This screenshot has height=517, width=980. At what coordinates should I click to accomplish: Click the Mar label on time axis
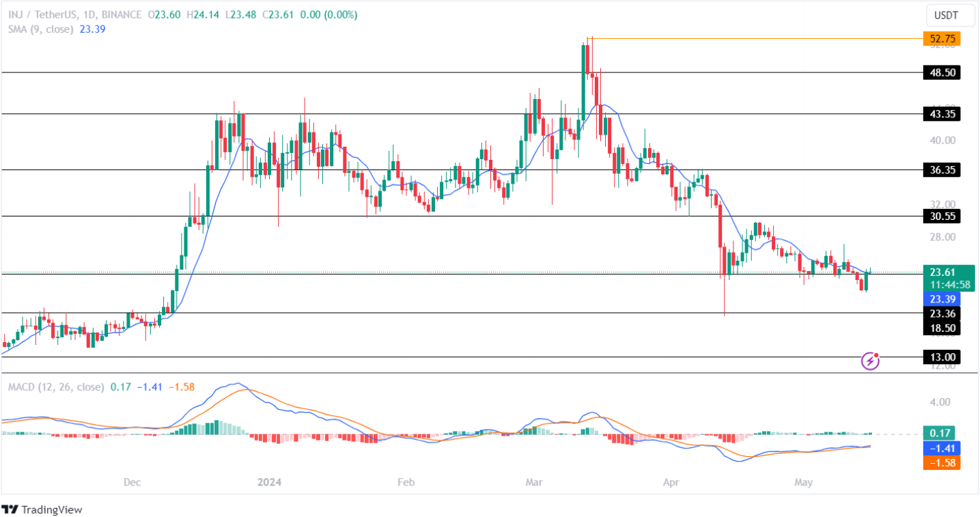pos(534,483)
